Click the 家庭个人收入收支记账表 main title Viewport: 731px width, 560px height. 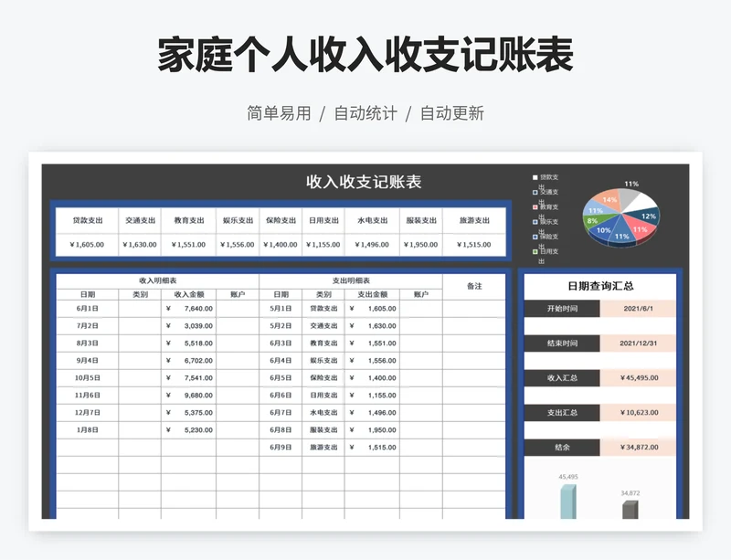point(365,55)
